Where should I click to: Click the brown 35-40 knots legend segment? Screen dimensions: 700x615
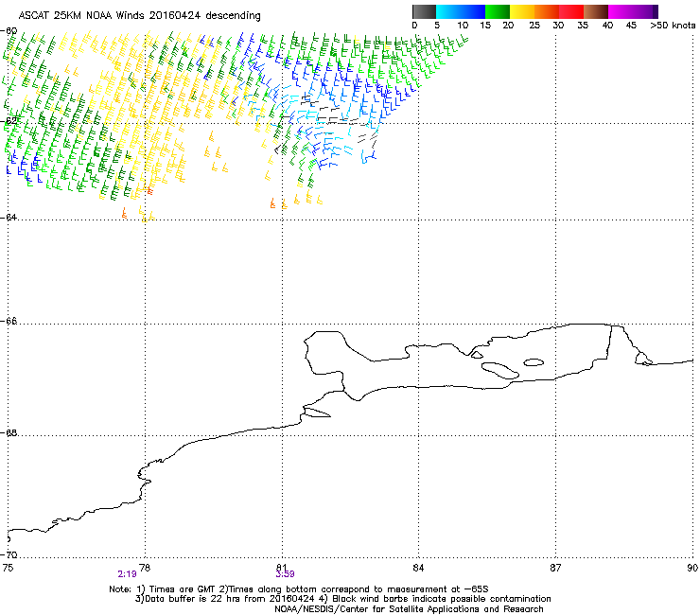coord(596,11)
